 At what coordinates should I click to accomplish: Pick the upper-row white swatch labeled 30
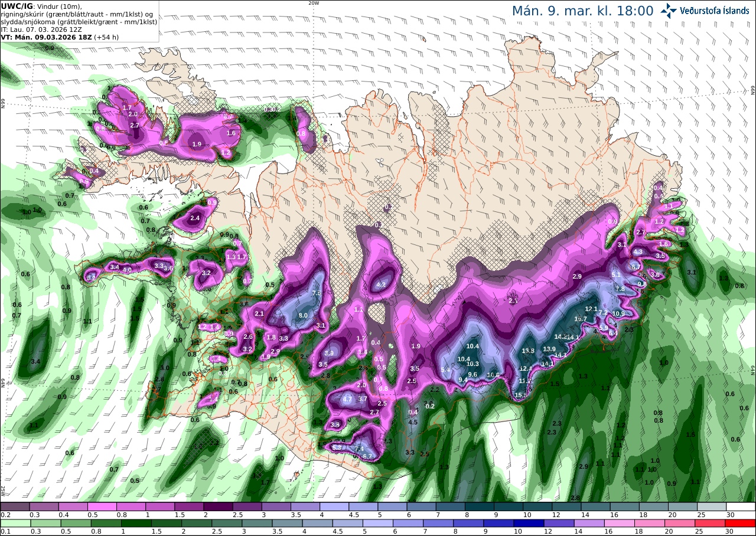click(741, 506)
